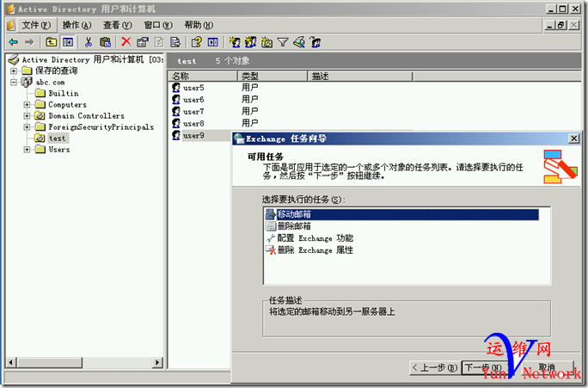Create a new group via toolbar icon
Image resolution: width=588 pixels, height=388 pixels.
(250, 42)
